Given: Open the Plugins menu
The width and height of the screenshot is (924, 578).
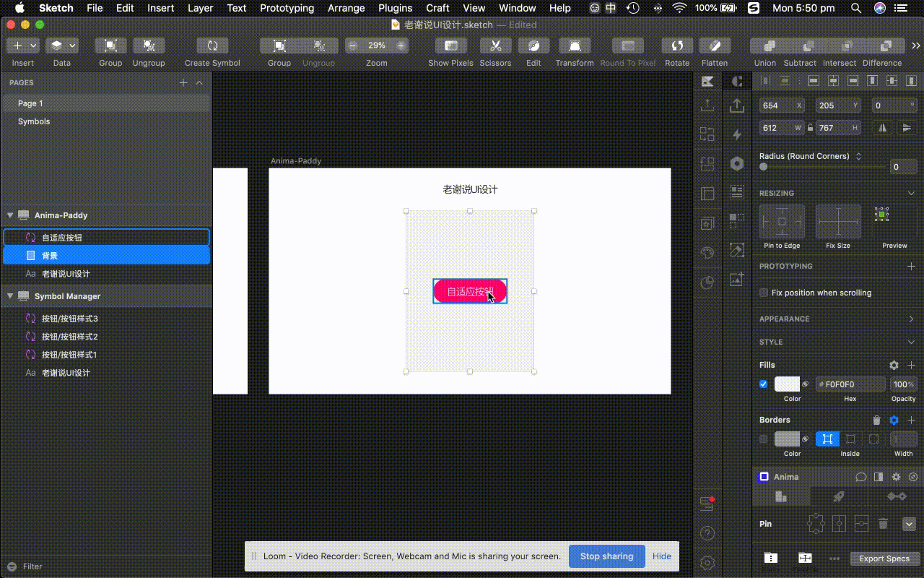Looking at the screenshot, I should (395, 8).
